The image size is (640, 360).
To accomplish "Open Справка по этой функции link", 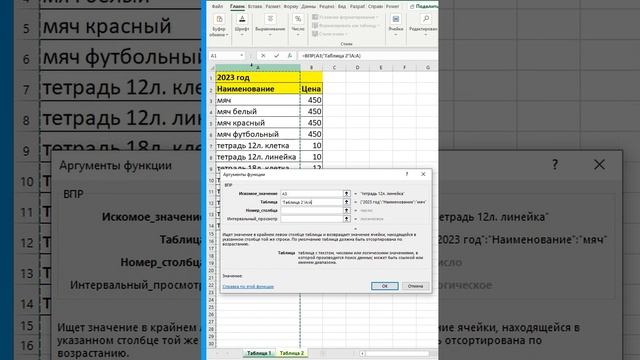I will pyautogui.click(x=248, y=287).
